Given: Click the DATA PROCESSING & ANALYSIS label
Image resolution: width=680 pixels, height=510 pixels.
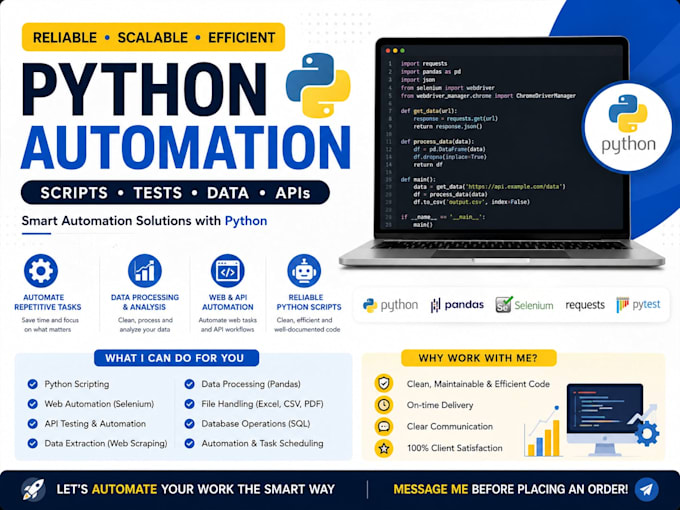Looking at the screenshot, I should coord(145,302).
